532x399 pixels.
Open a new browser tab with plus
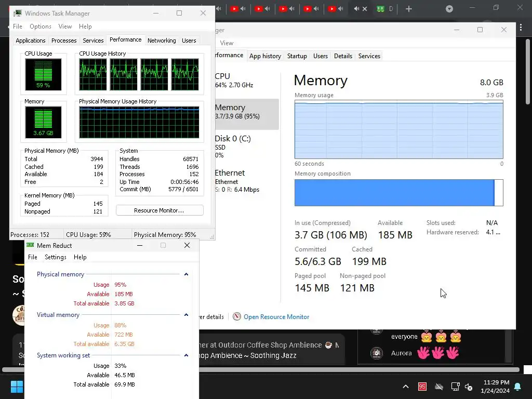409,9
